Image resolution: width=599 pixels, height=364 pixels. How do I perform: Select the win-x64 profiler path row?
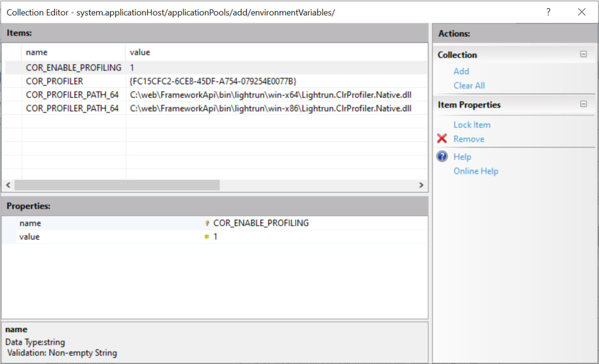[270, 95]
